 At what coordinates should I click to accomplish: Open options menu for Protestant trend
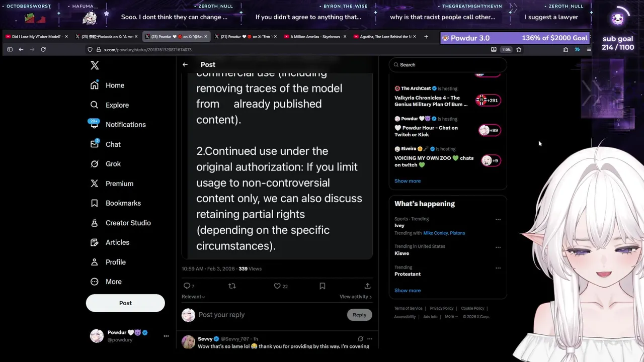point(498,268)
